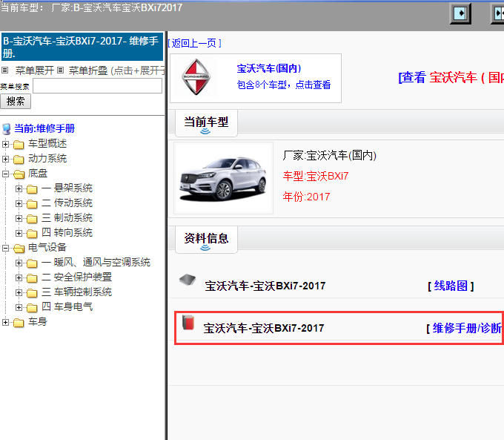Select 四 车身电气 tree label

tap(67, 306)
